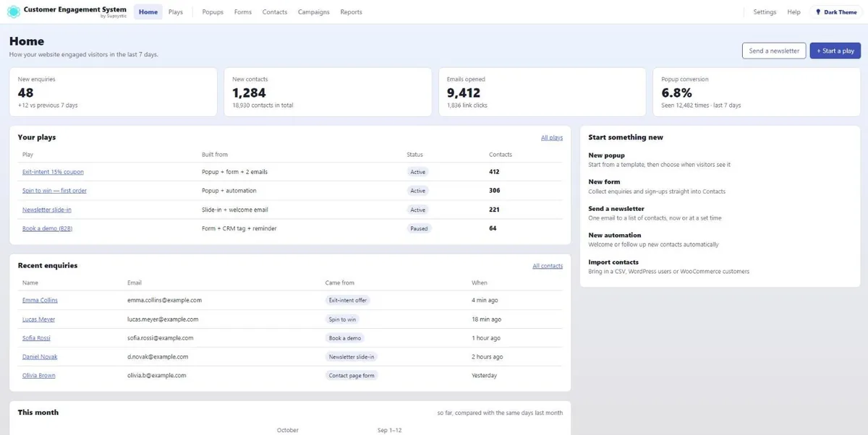The width and height of the screenshot is (868, 435).
Task: Click the Popup conversion stat card
Action: [757, 92]
